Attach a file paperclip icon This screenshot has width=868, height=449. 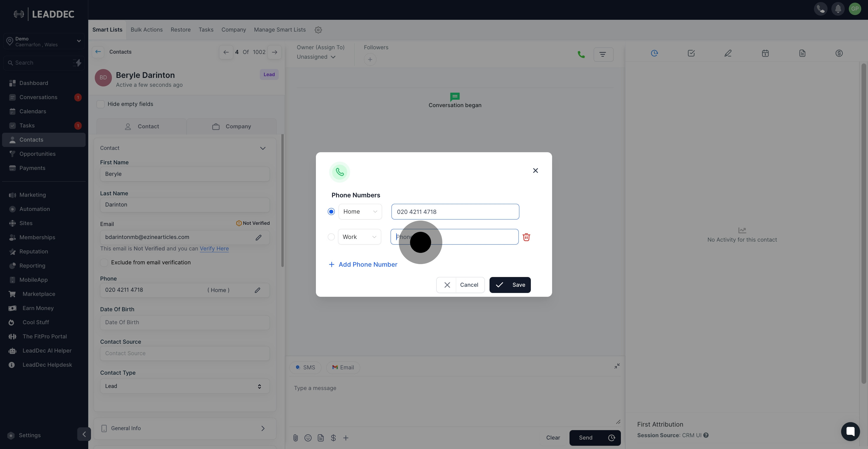295,438
